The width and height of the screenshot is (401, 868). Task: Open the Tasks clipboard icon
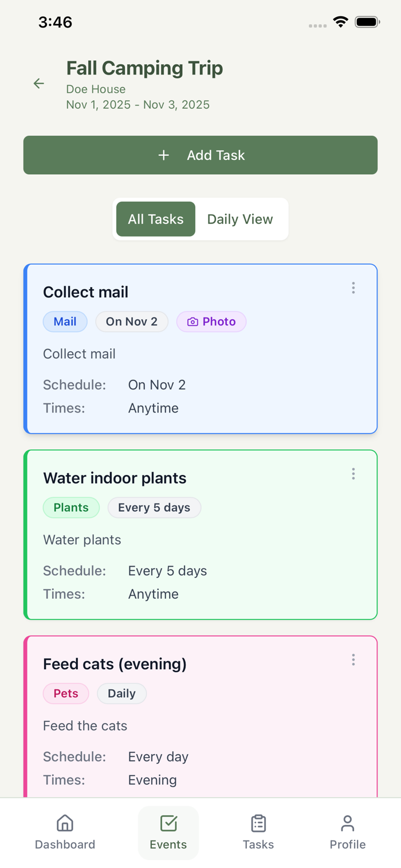click(x=258, y=823)
